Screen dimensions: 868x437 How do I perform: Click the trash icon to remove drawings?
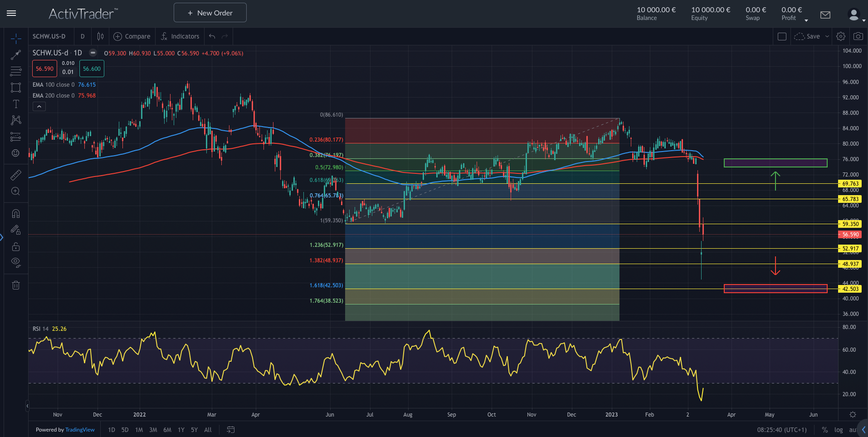(x=16, y=285)
